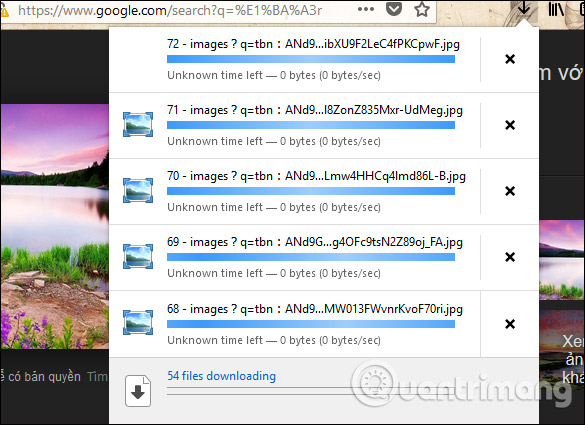Open page actions three-dot menu
585x425 pixels.
coord(366,9)
